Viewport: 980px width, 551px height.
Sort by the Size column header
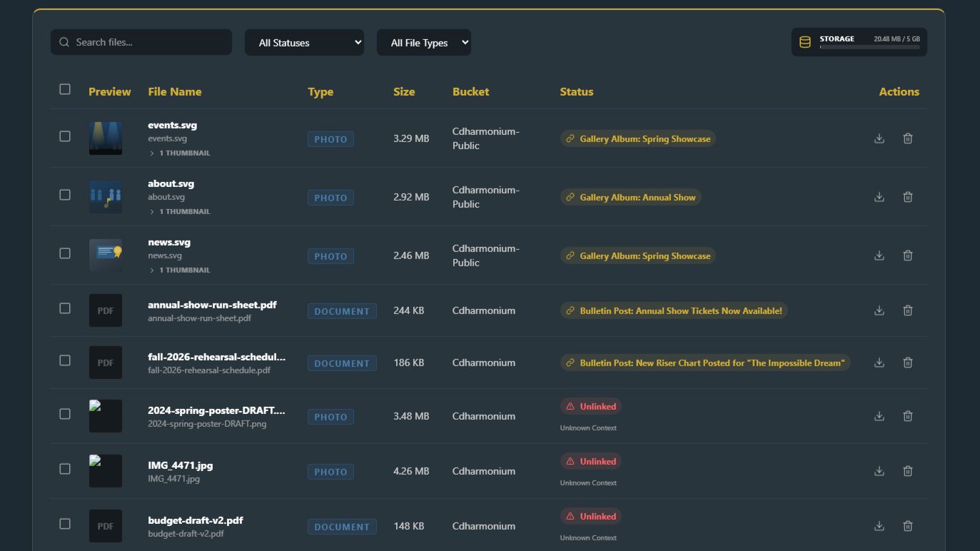[404, 91]
